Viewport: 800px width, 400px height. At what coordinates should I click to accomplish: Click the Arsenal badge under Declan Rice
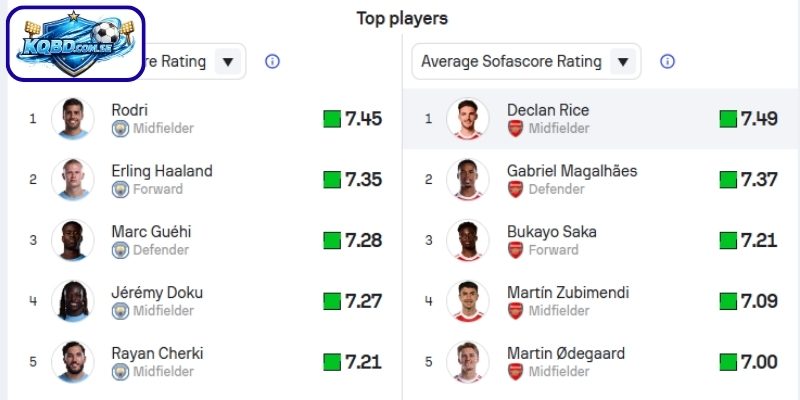[516, 128]
